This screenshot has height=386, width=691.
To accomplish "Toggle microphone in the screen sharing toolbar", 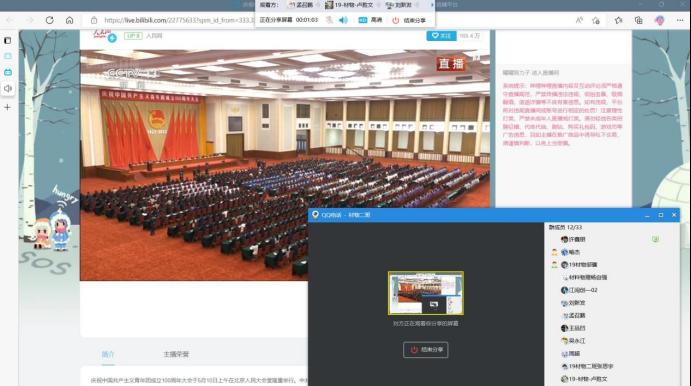I will [330, 20].
